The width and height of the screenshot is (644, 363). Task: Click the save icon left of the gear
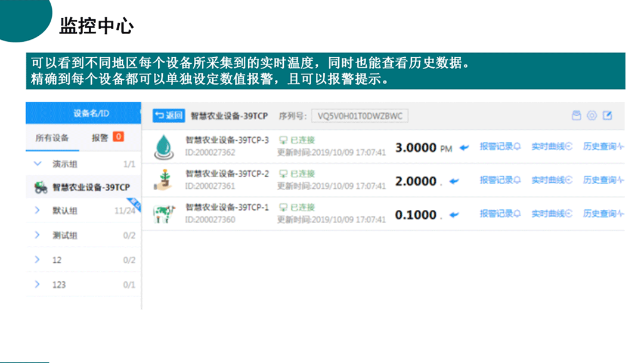tap(576, 116)
